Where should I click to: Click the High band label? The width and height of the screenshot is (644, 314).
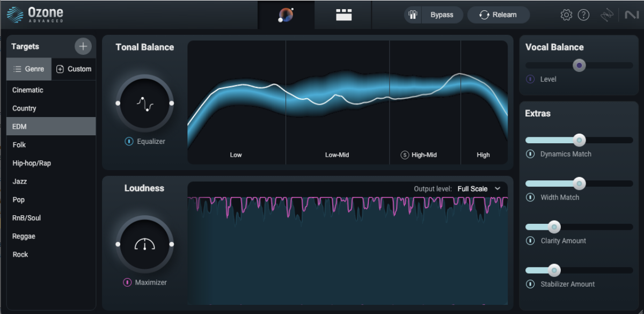point(483,155)
